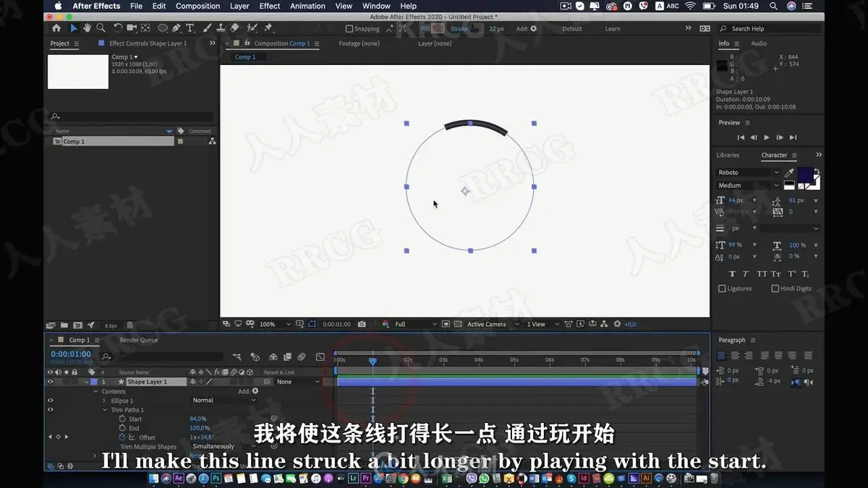Toggle visibility of Ellipse 1

tap(50, 401)
